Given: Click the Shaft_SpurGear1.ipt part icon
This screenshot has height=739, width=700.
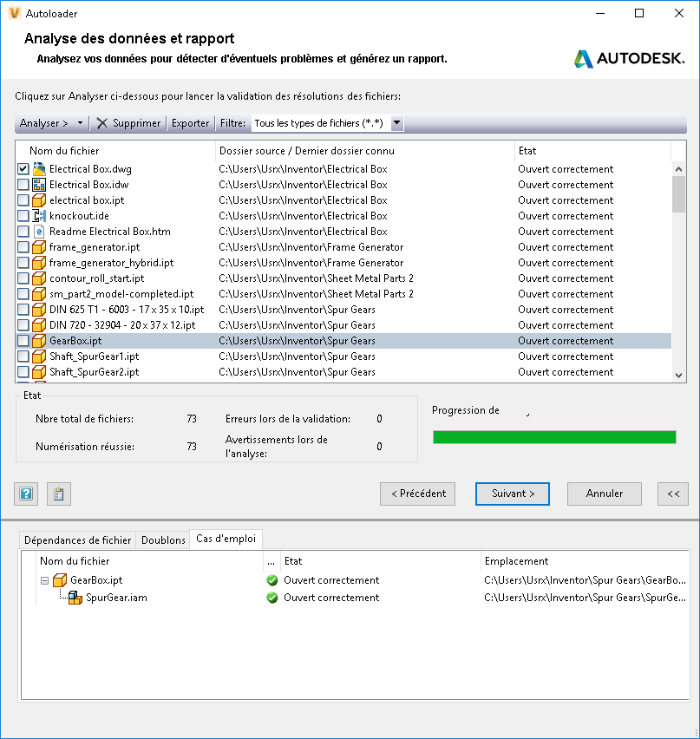Looking at the screenshot, I should (x=39, y=356).
